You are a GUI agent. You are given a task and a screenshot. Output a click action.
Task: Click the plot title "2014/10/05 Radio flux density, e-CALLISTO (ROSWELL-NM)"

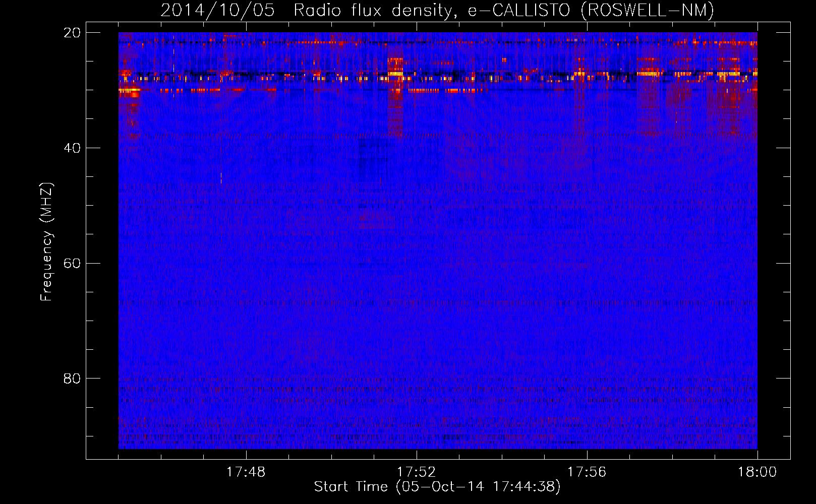(x=437, y=10)
